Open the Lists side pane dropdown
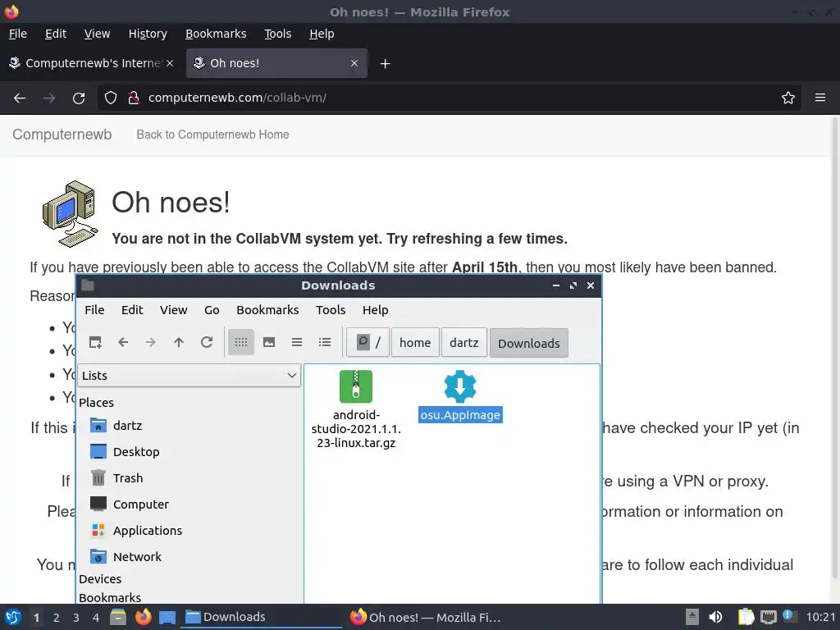The image size is (840, 630). pyautogui.click(x=189, y=376)
